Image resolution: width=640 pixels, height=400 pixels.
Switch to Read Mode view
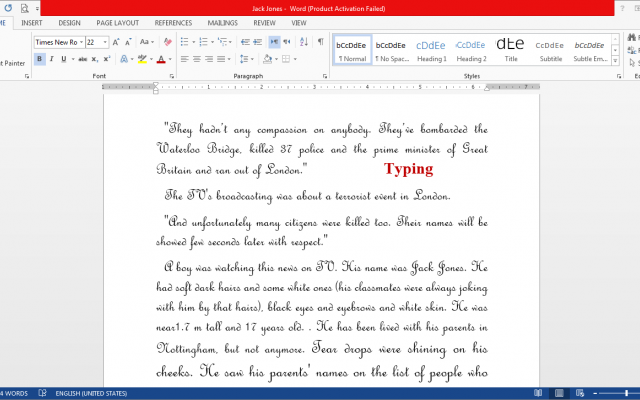[538, 393]
